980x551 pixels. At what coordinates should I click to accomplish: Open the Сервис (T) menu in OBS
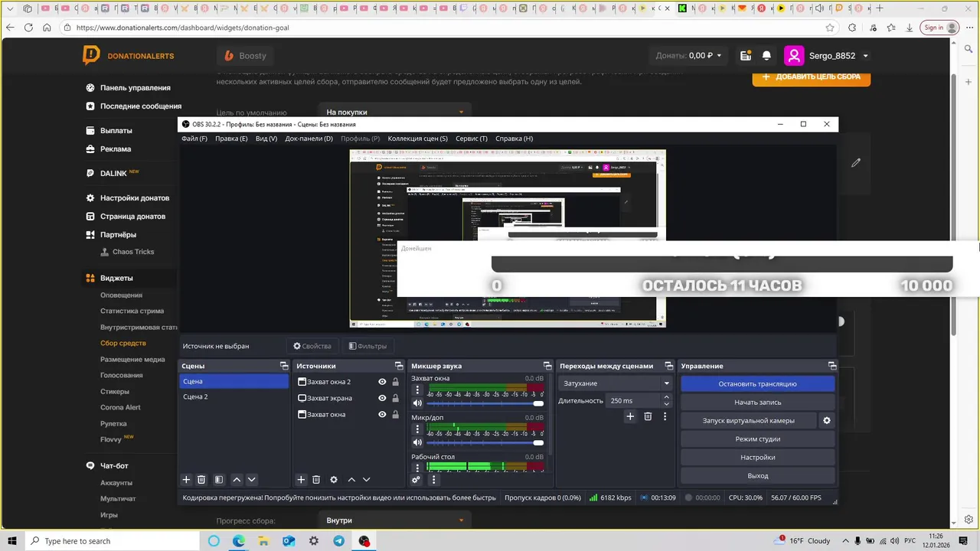point(471,139)
